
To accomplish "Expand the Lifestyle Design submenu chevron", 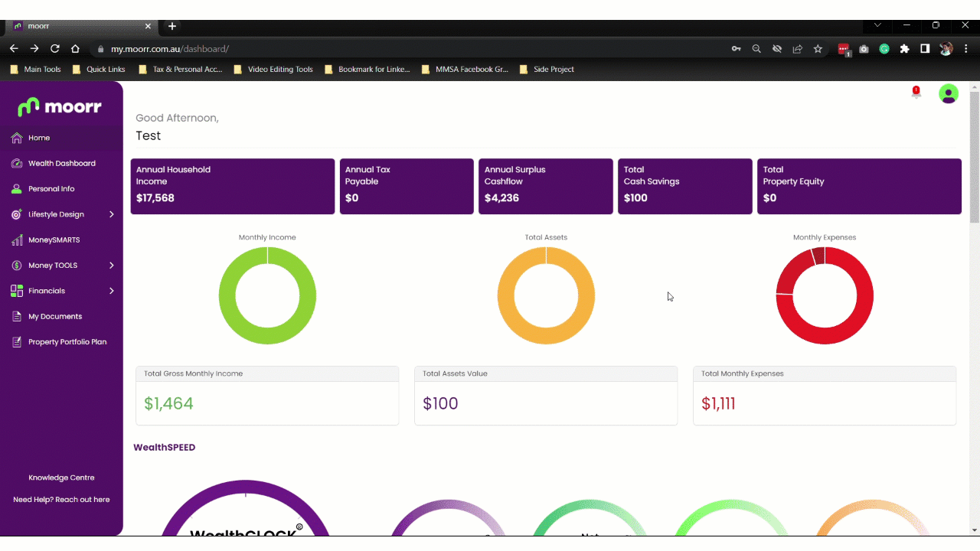I will click(111, 214).
